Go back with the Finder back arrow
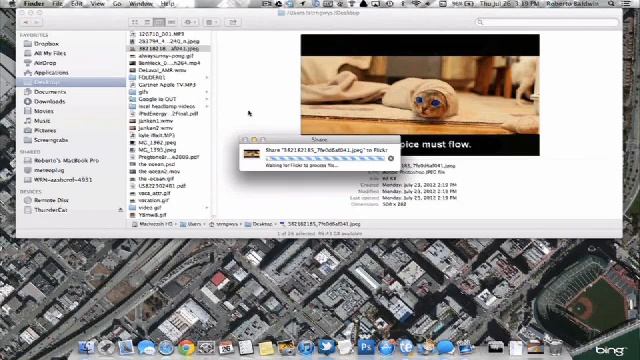Image resolution: width=640 pixels, height=360 pixels. click(27, 22)
